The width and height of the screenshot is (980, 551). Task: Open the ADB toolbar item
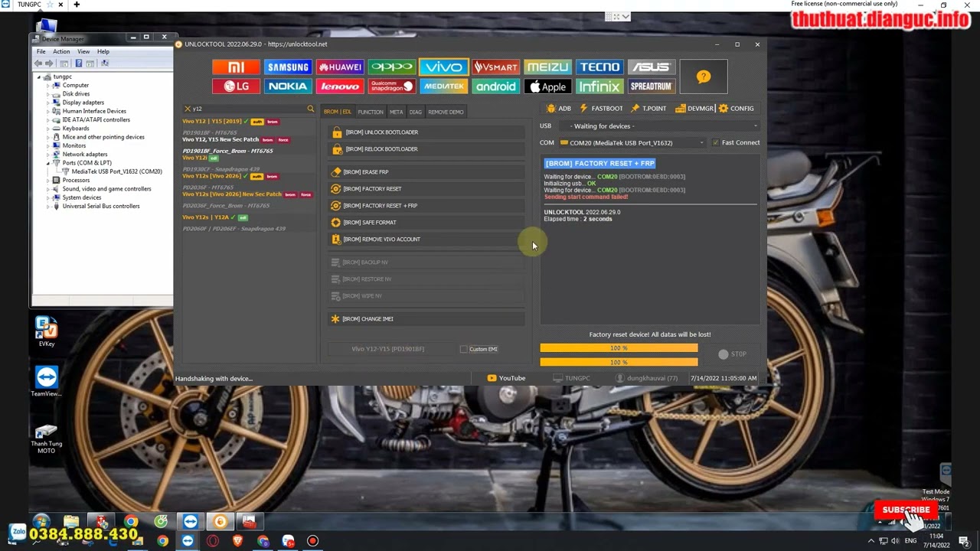click(558, 109)
